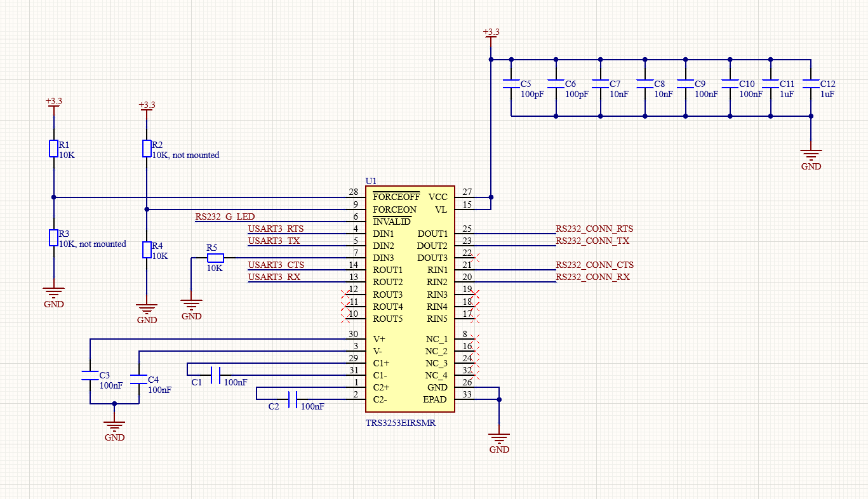Click the USART3_RX net label
The image size is (868, 499).
click(x=274, y=277)
